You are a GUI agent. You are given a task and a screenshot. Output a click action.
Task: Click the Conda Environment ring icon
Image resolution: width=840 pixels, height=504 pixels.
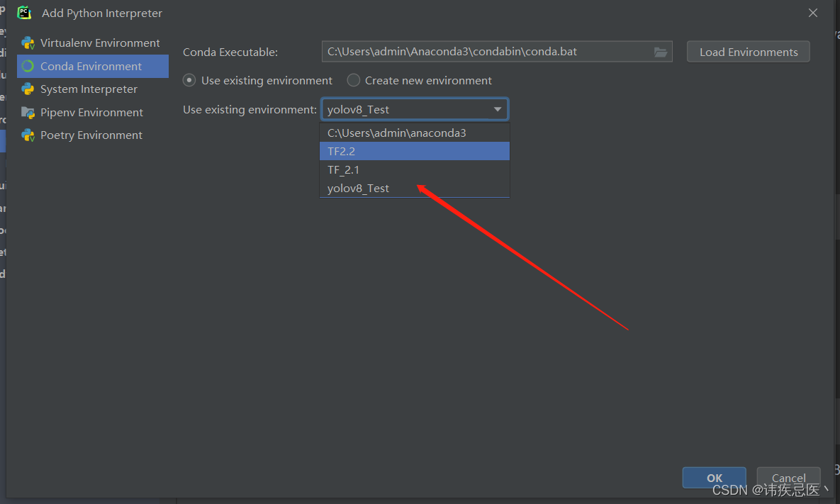(28, 66)
